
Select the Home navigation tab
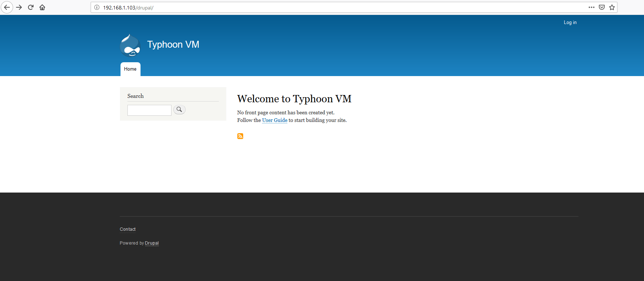[130, 69]
